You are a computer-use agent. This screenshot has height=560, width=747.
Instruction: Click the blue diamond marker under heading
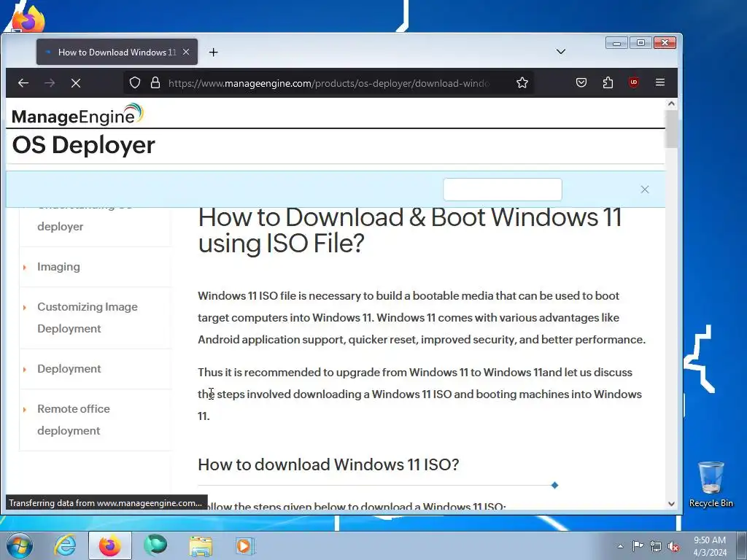click(554, 485)
